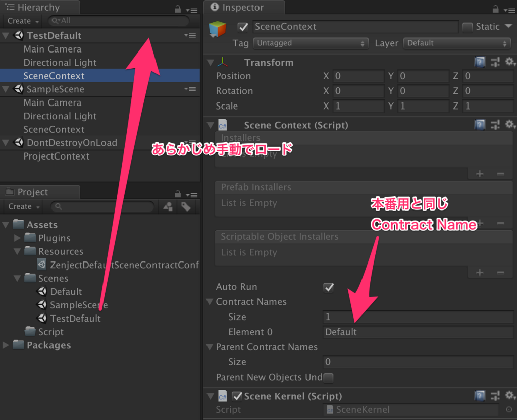Expand the Plugins folder
This screenshot has width=517, height=420.
17,238
